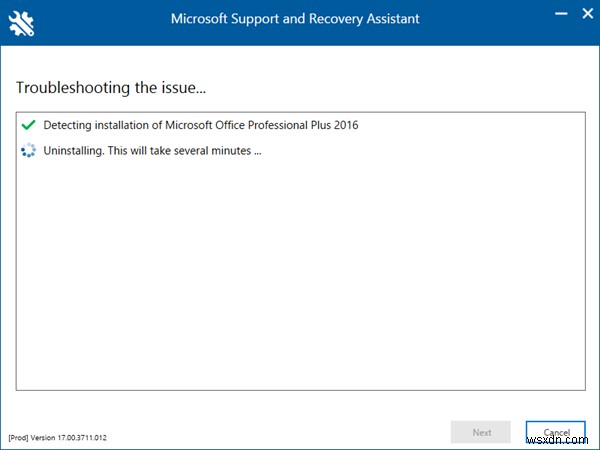This screenshot has width=600, height=450.
Task: Click the green checkmark beside Detecting installation
Action: coord(28,125)
